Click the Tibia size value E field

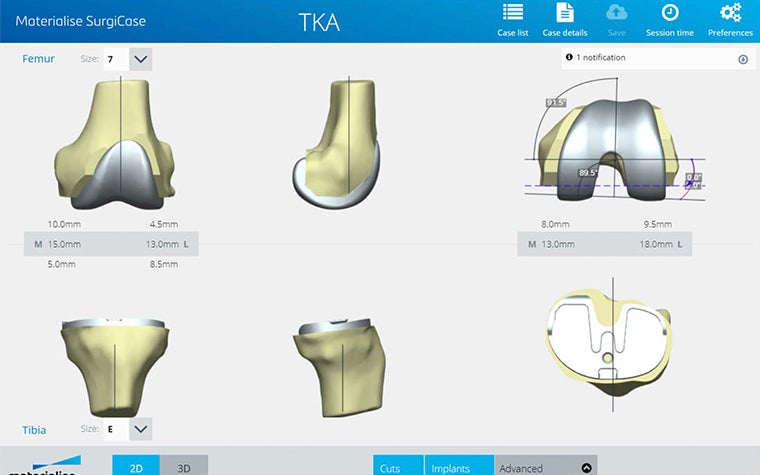coord(116,429)
